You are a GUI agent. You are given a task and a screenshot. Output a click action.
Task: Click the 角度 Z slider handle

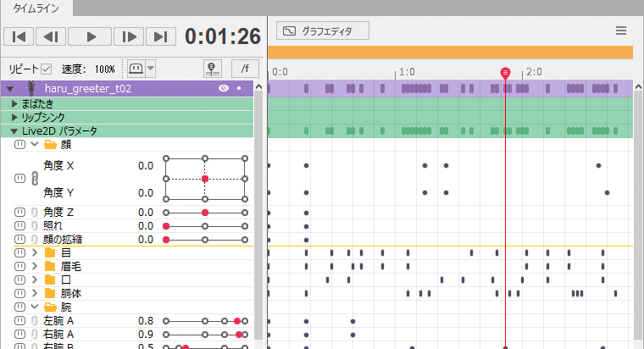tap(205, 213)
